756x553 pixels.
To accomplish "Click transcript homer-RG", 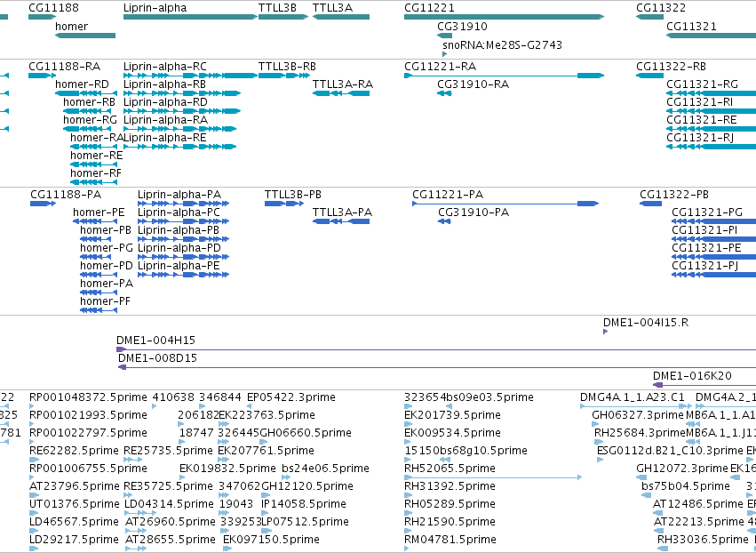I will click(87, 129).
